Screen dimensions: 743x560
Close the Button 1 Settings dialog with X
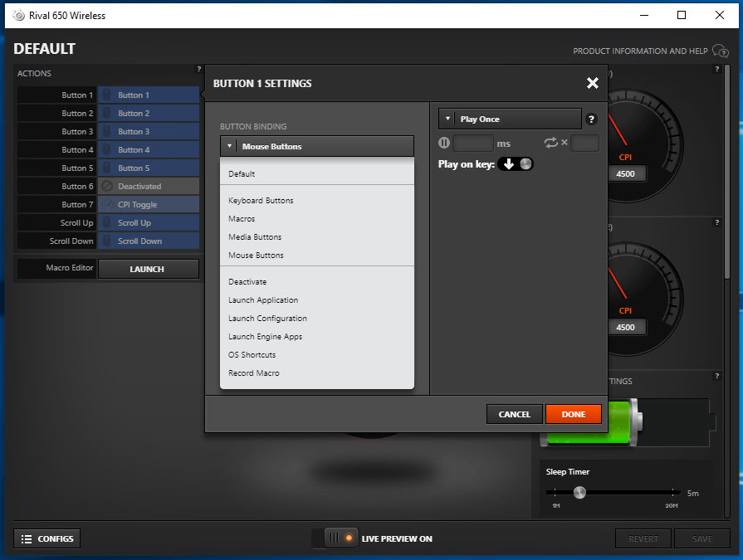(x=592, y=83)
